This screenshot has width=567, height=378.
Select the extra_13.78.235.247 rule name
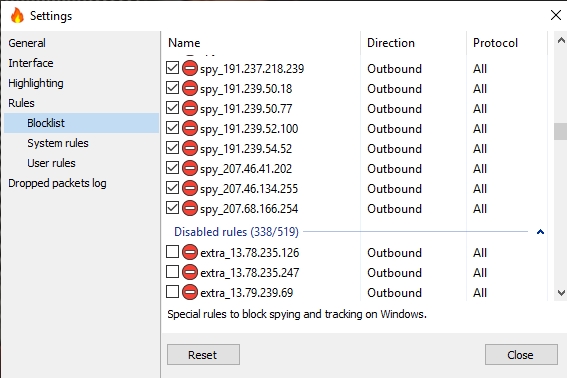(250, 272)
